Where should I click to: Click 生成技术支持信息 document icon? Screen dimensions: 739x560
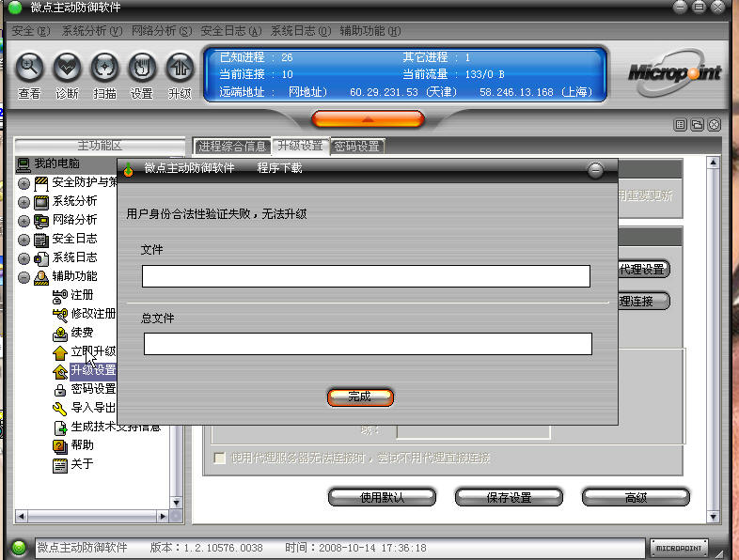61,428
